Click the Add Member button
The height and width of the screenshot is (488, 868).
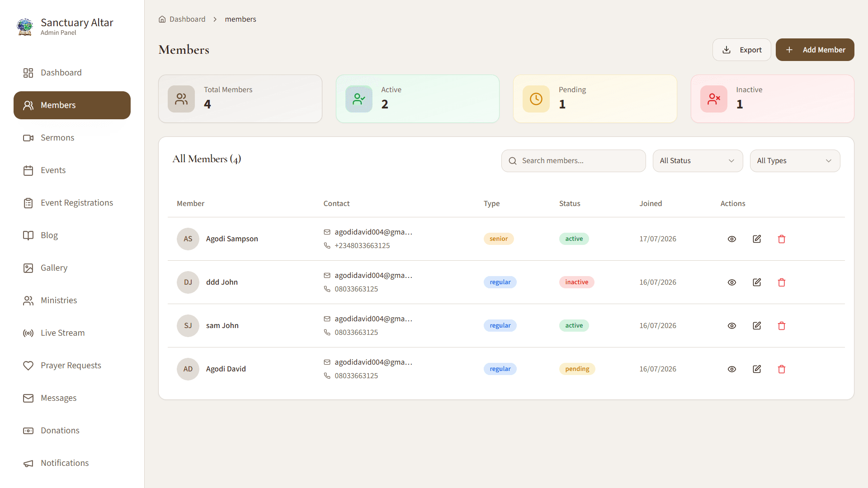(x=815, y=50)
